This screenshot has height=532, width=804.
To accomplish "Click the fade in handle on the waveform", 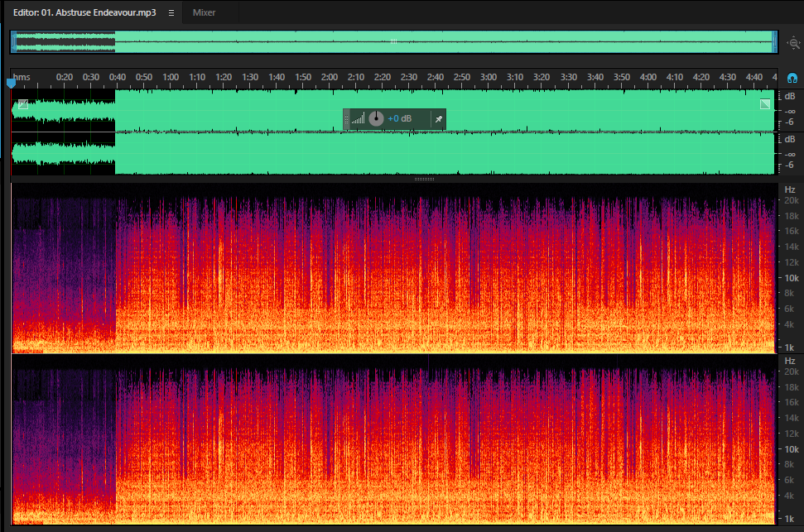I will point(23,104).
